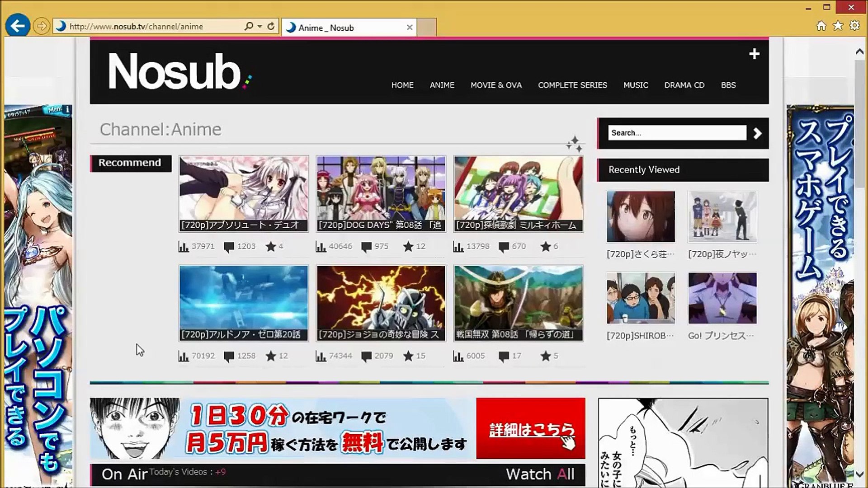Click the Search input field
868x488 pixels.
tap(677, 133)
